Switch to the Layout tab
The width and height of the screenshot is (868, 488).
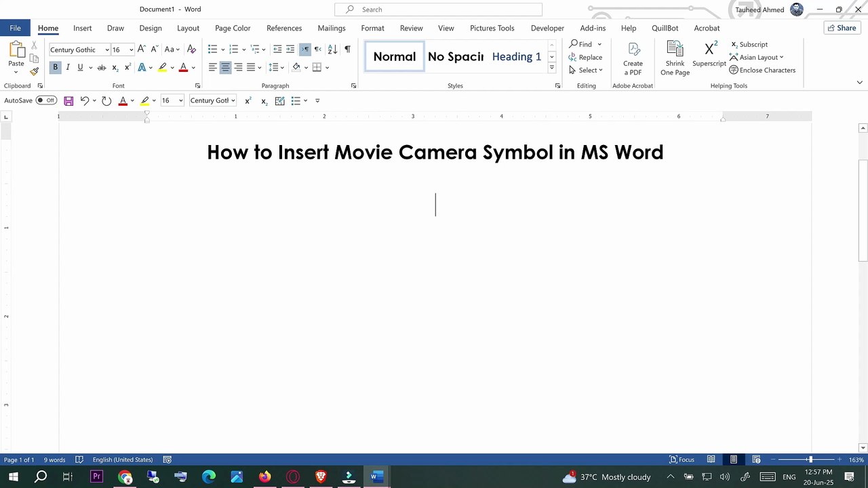pyautogui.click(x=188, y=28)
